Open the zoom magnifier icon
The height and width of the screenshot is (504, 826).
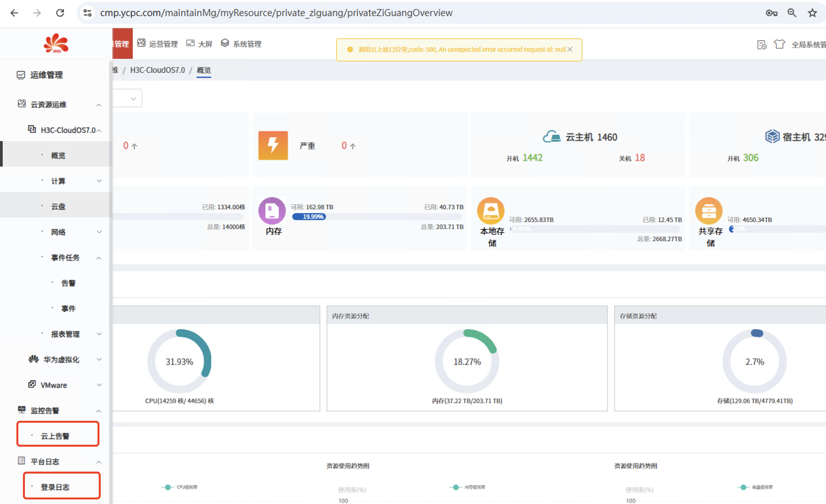coord(792,13)
